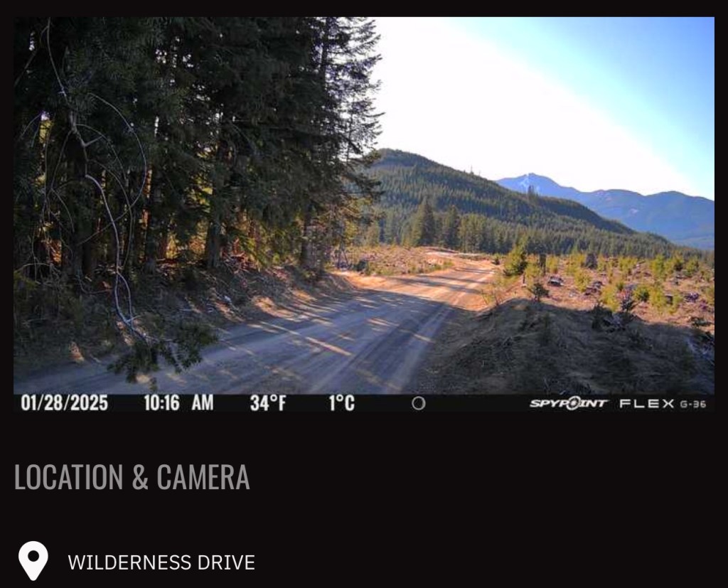Select the Wilderness Drive location name

[161, 562]
